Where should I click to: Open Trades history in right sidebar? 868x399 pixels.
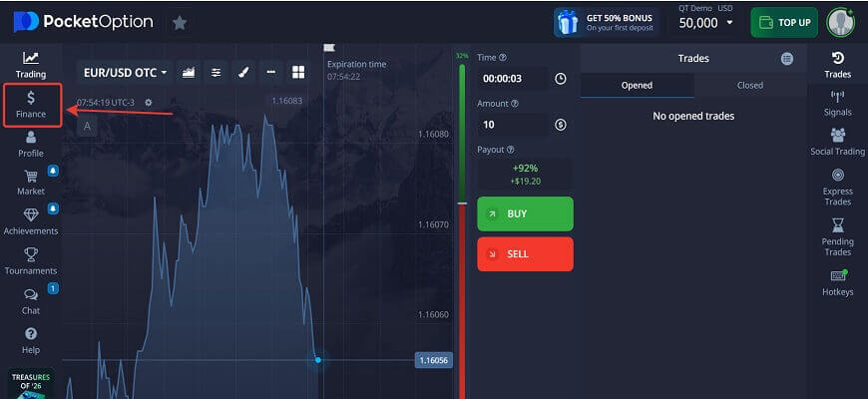pyautogui.click(x=837, y=65)
